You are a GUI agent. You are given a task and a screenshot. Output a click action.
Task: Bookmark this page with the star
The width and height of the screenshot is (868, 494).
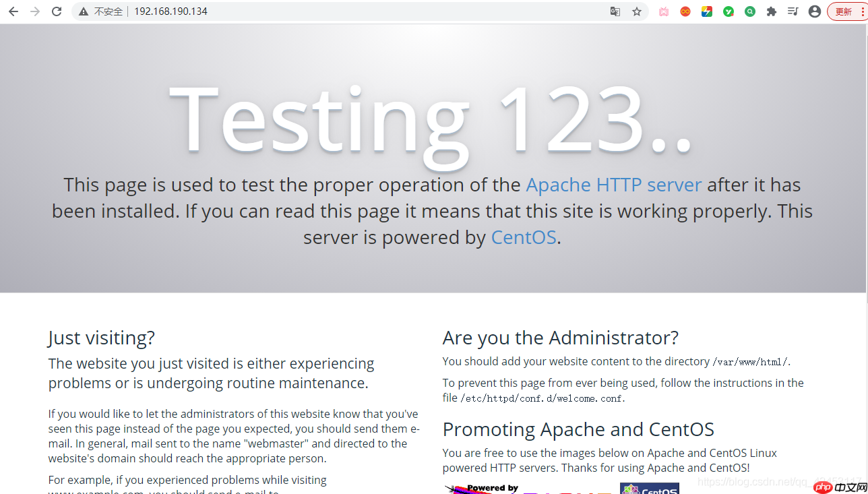coord(636,11)
